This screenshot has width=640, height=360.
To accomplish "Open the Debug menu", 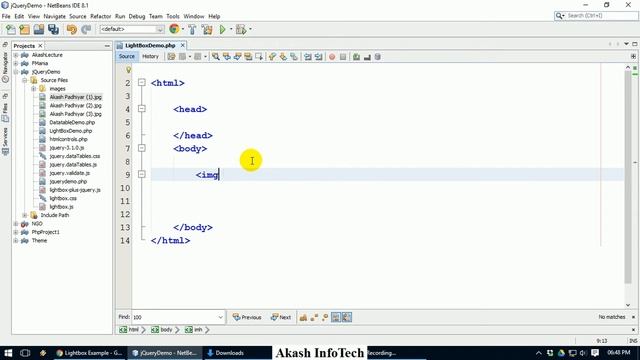I will pyautogui.click(x=137, y=16).
